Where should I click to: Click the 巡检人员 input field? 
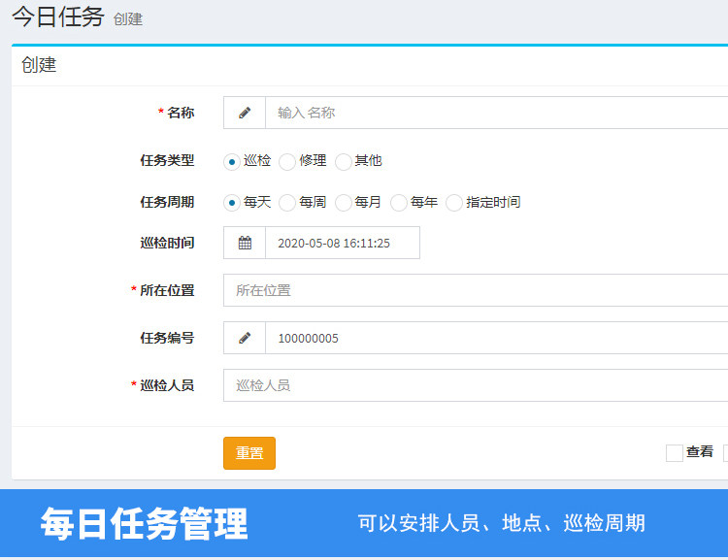476,385
